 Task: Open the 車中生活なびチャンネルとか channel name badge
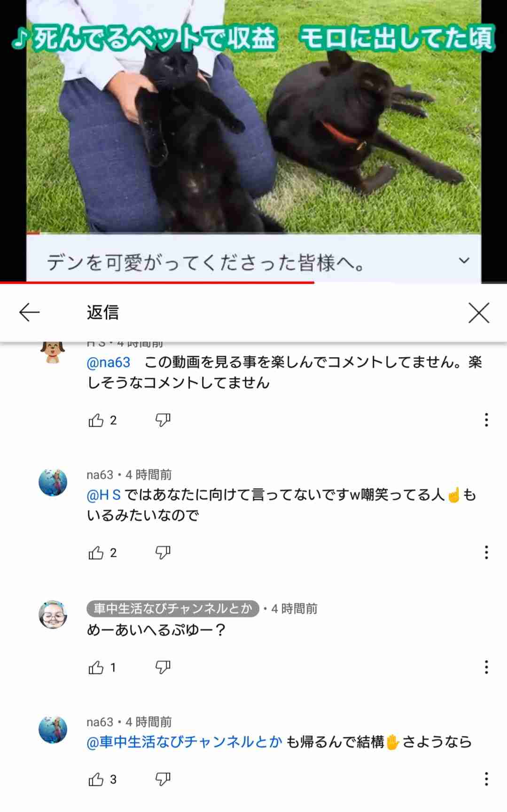point(173,609)
